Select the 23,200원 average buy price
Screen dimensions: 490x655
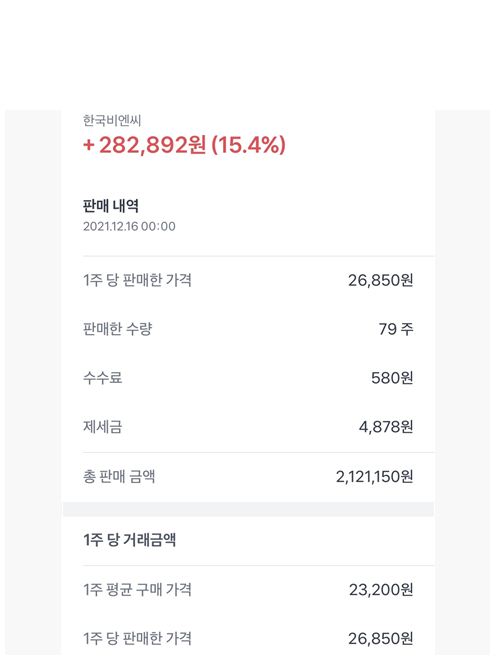click(x=381, y=590)
